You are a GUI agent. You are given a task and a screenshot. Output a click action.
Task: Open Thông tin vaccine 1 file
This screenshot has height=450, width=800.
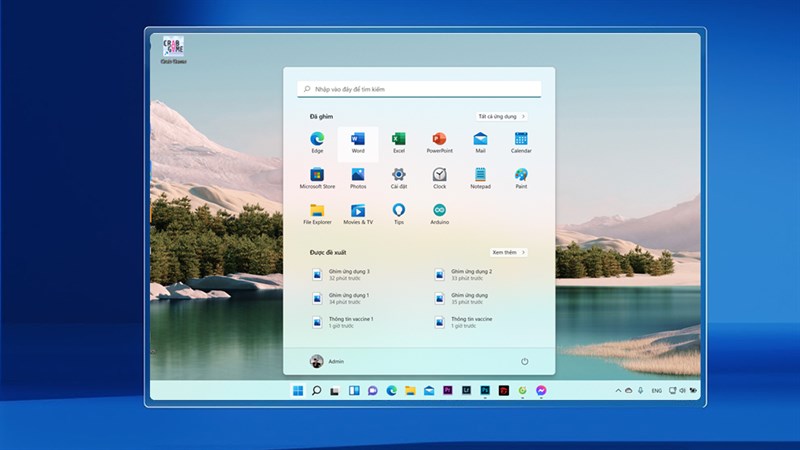pos(343,322)
